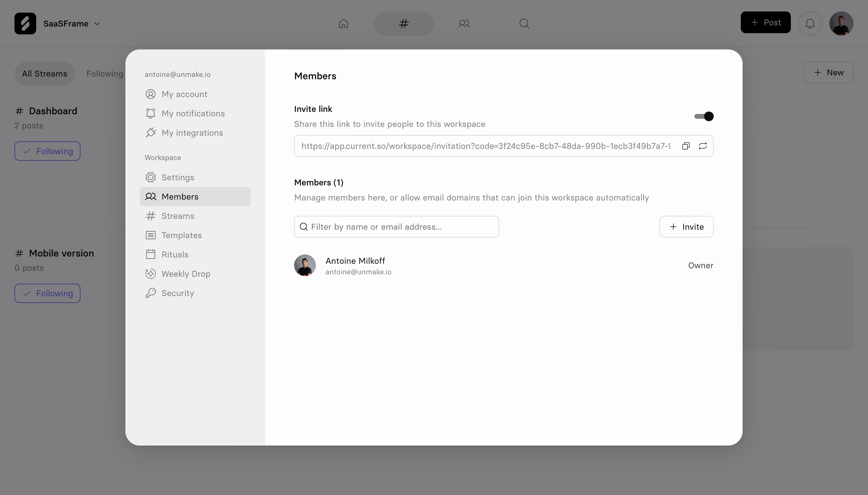Create a new Post
Viewport: 868px width, 495px height.
click(765, 22)
